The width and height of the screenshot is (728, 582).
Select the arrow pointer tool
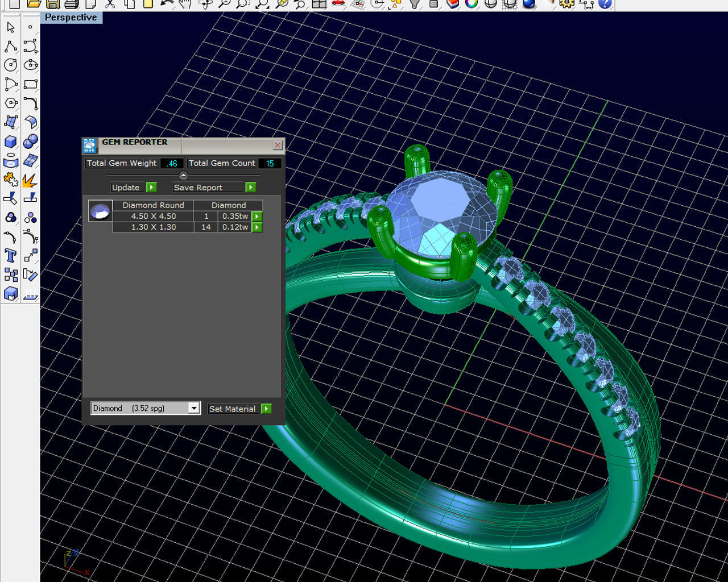[11, 27]
